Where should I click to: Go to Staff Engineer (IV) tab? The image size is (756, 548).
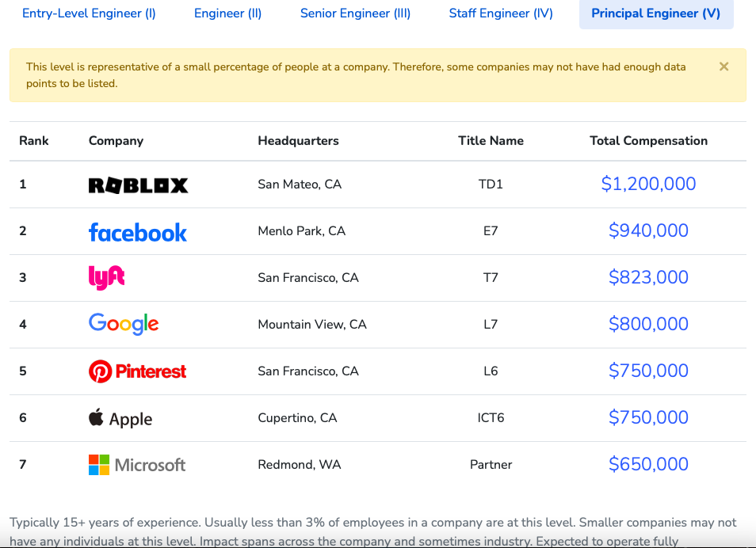501,13
